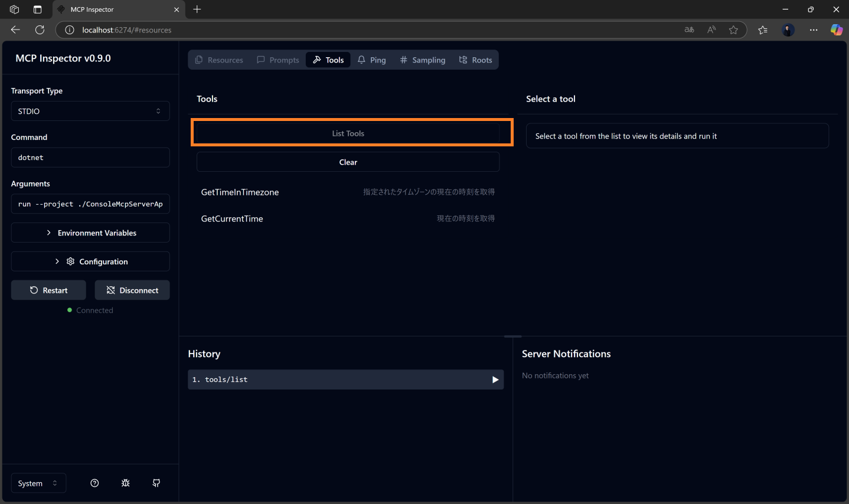Open the browser favorites list
The image size is (849, 504).
[x=763, y=30]
